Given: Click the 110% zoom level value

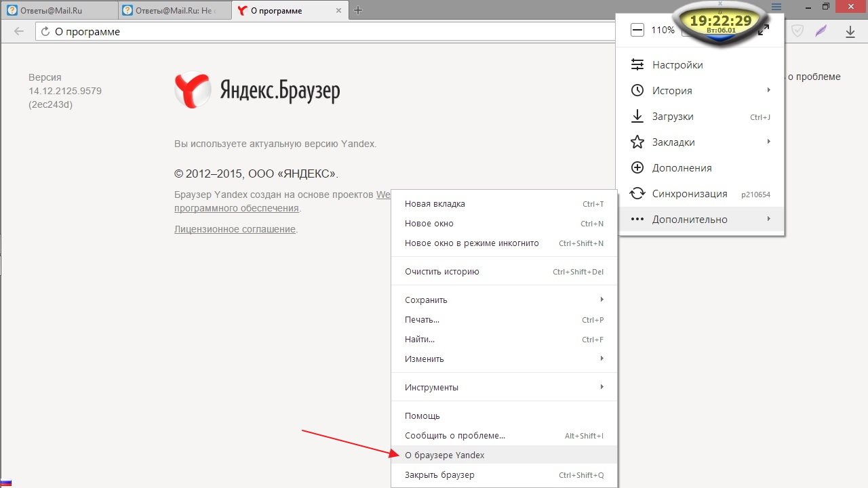Looking at the screenshot, I should pyautogui.click(x=663, y=30).
